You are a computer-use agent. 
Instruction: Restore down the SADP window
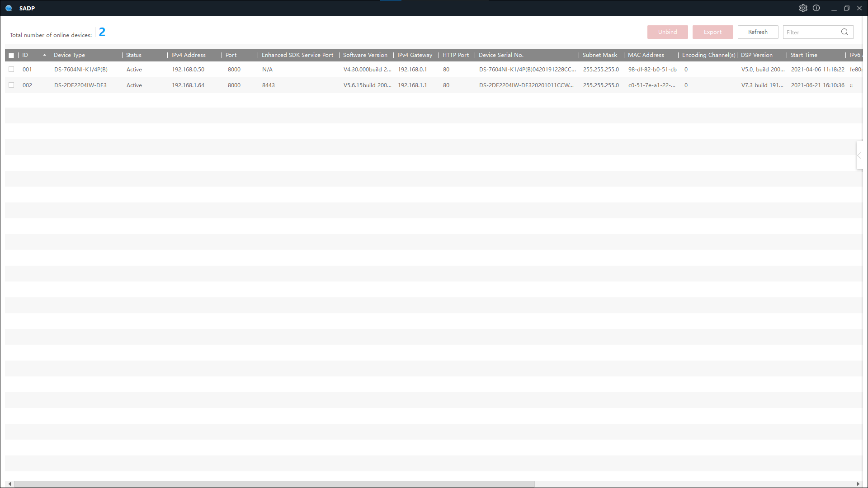coord(846,8)
